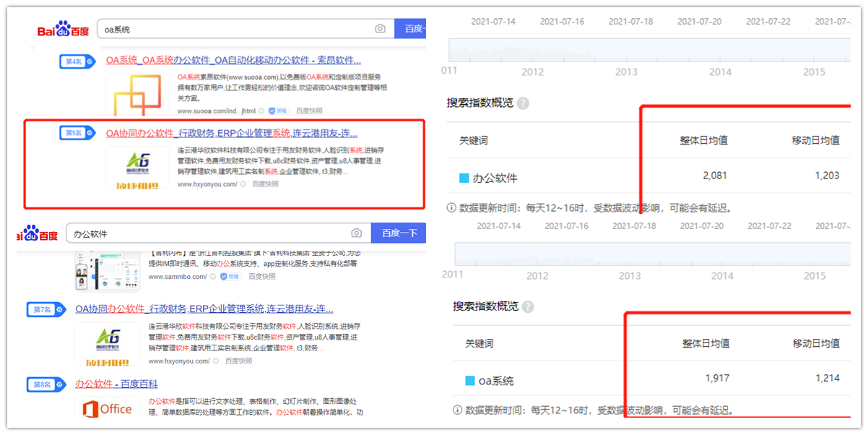
Task: Open 百度快照 in the 第5名 result
Action: [265, 184]
